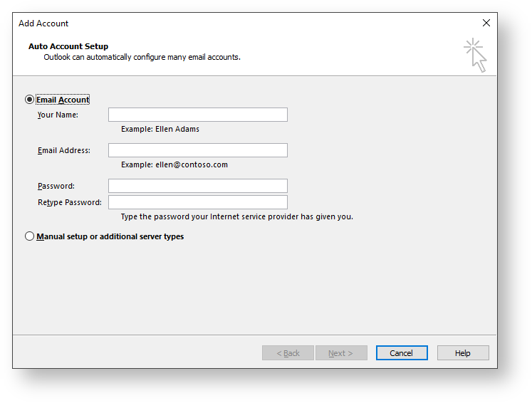Click the disabled Back button
Image resolution: width=532 pixels, height=403 pixels.
click(x=288, y=352)
